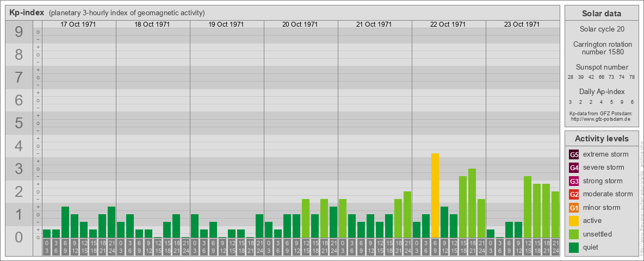Viewport: 644px width, 261px height.
Task: Click the 22 Oct 18-21 hour bar
Action: 472,203
